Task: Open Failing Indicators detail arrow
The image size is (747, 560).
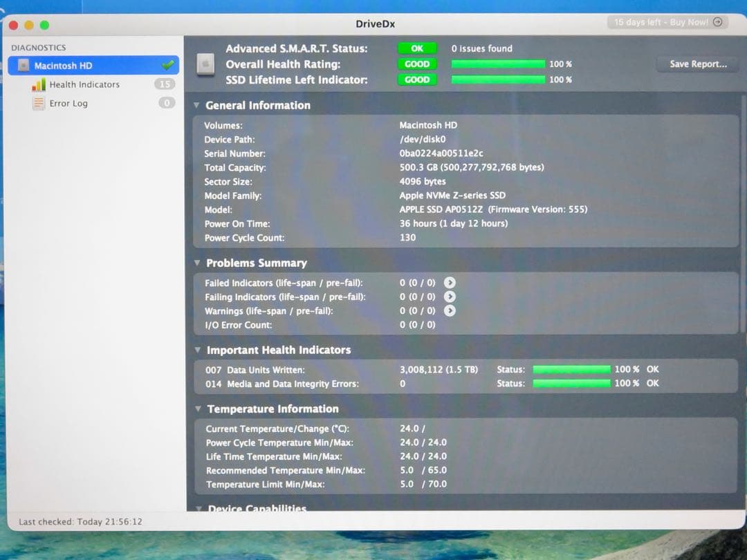Action: point(450,297)
